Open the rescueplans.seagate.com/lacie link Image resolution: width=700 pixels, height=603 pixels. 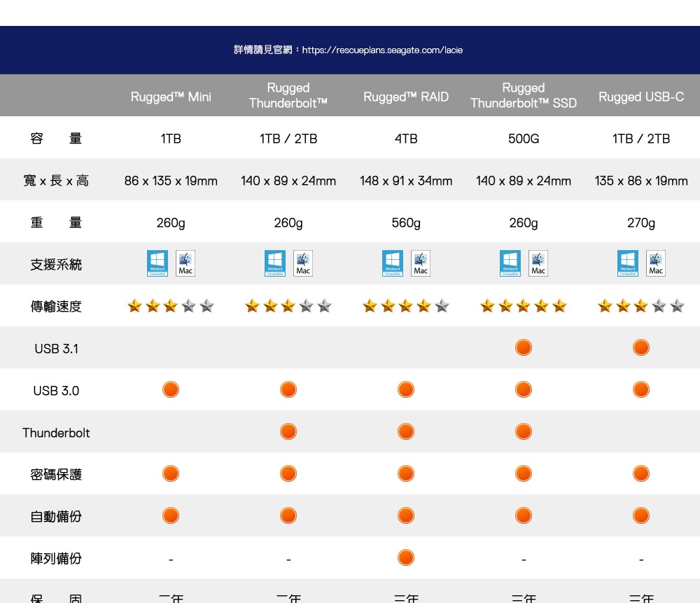coord(382,50)
